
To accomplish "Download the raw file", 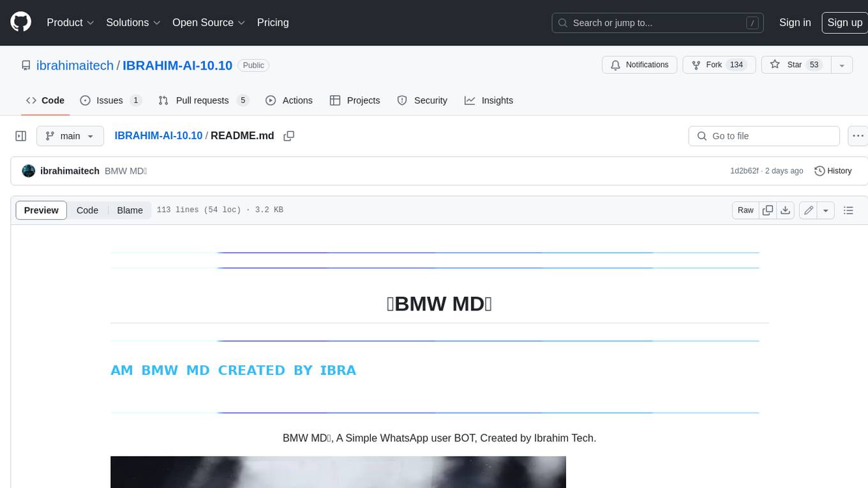I will [x=786, y=210].
